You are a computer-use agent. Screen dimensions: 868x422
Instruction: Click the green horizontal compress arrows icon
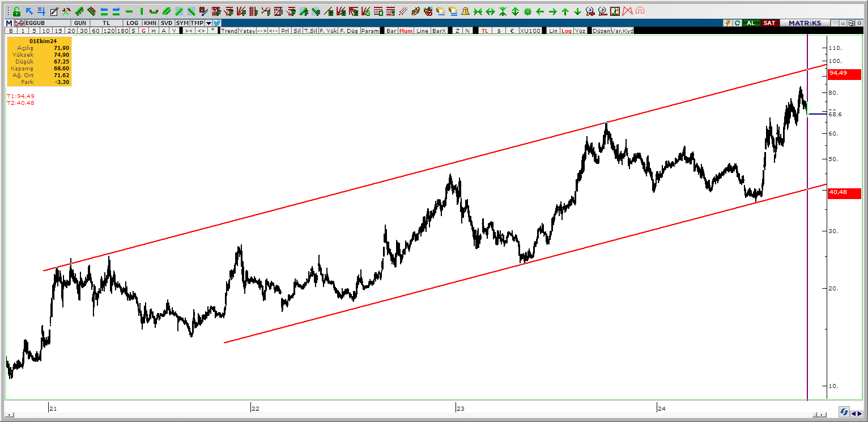point(478,11)
